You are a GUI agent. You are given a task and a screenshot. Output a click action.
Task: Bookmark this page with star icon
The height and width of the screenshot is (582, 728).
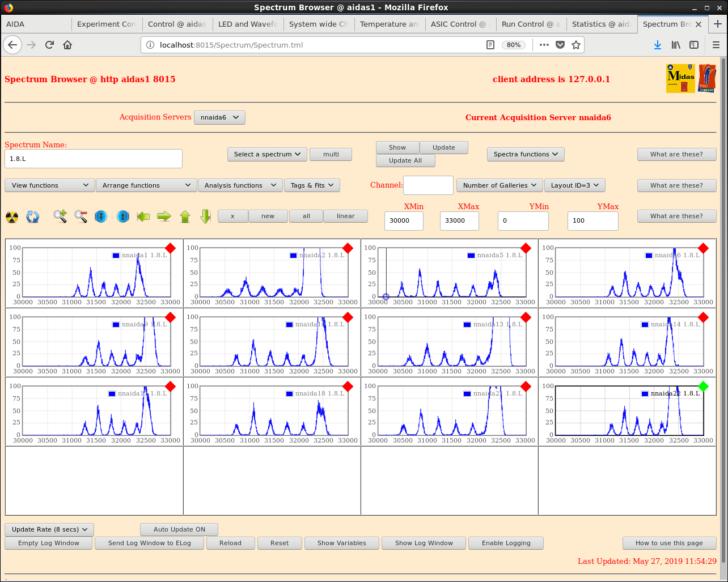tap(576, 45)
